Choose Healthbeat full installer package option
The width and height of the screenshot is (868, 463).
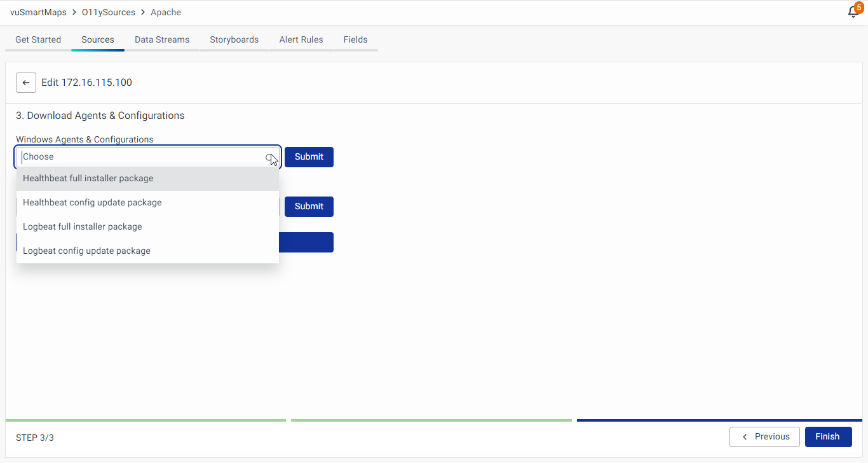tap(88, 179)
